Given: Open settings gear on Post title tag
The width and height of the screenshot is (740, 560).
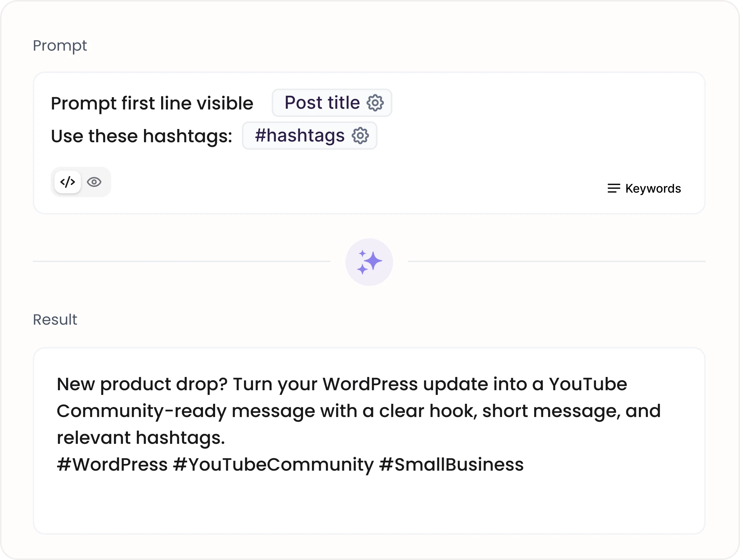Looking at the screenshot, I should click(375, 103).
